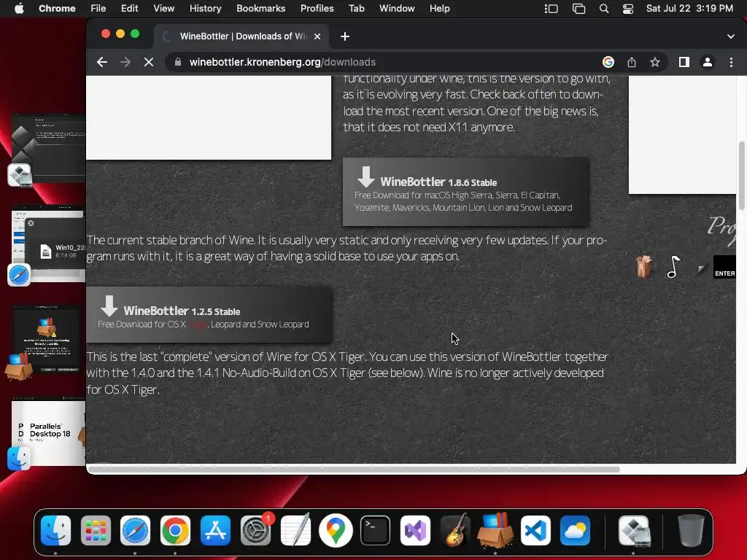Open the History menu
747x560 pixels.
[x=205, y=9]
